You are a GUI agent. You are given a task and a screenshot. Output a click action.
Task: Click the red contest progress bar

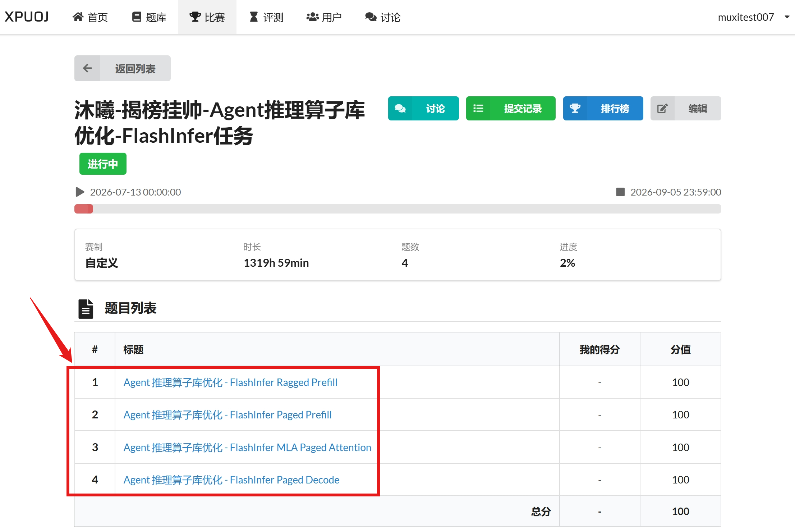tap(84, 209)
